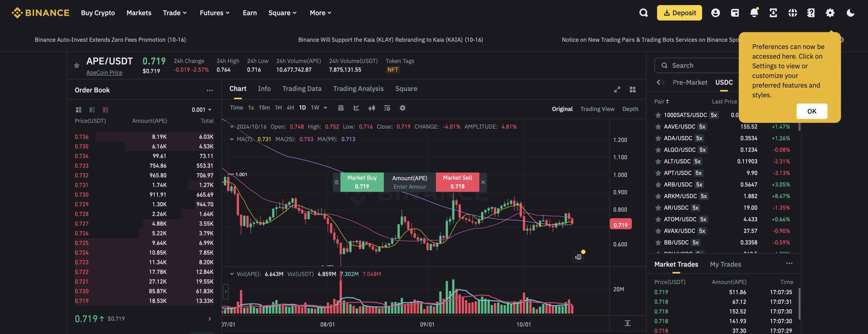The height and width of the screenshot is (334, 868).
Task: Collapse the Vol(APE) indicator chevron
Action: point(232,274)
